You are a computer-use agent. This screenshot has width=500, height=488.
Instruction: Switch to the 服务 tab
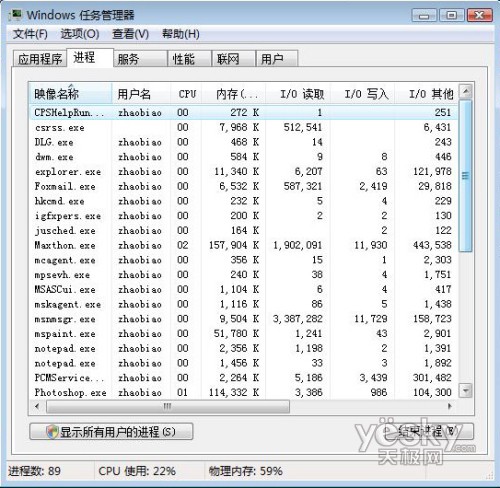140,59
